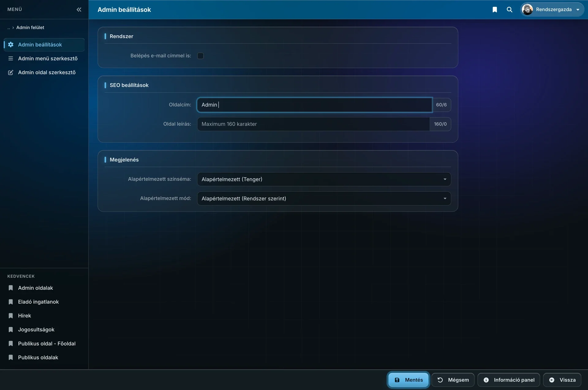Open Admin menü szerkesztő menu item
Viewport: 588px width, 390px height.
pos(44,59)
